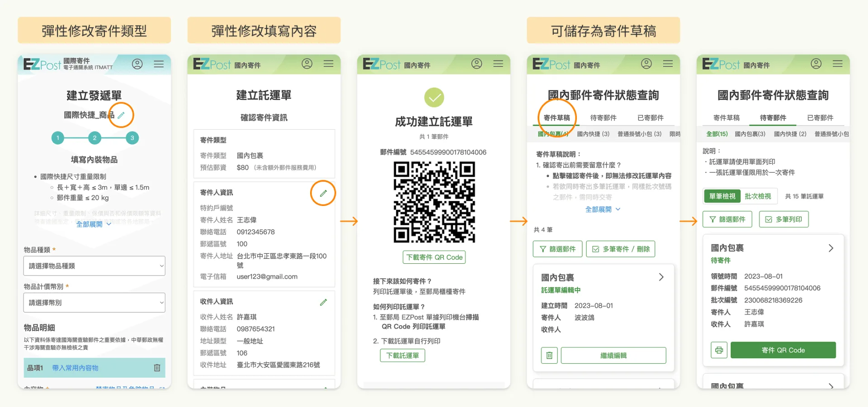This screenshot has width=868, height=407.
Task: Click the green success checkmark icon
Action: click(x=434, y=97)
